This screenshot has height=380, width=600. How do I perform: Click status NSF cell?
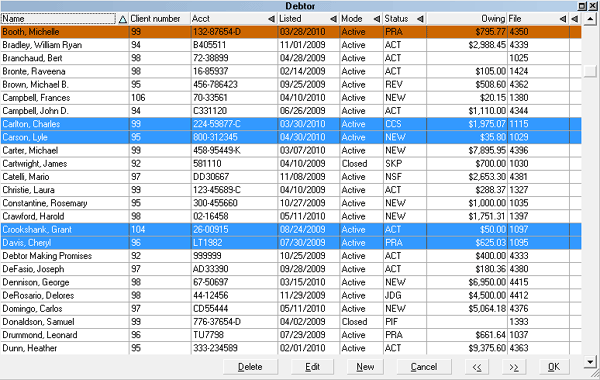(393, 177)
